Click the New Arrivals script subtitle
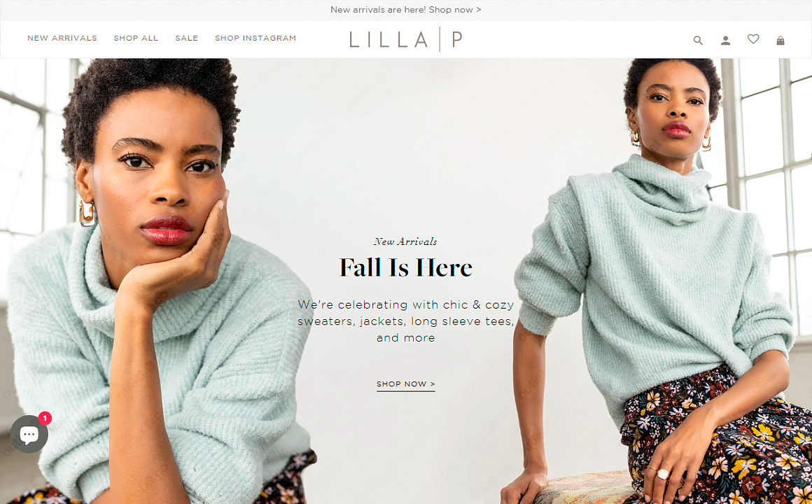Screen dimensions: 812x504 point(405,241)
